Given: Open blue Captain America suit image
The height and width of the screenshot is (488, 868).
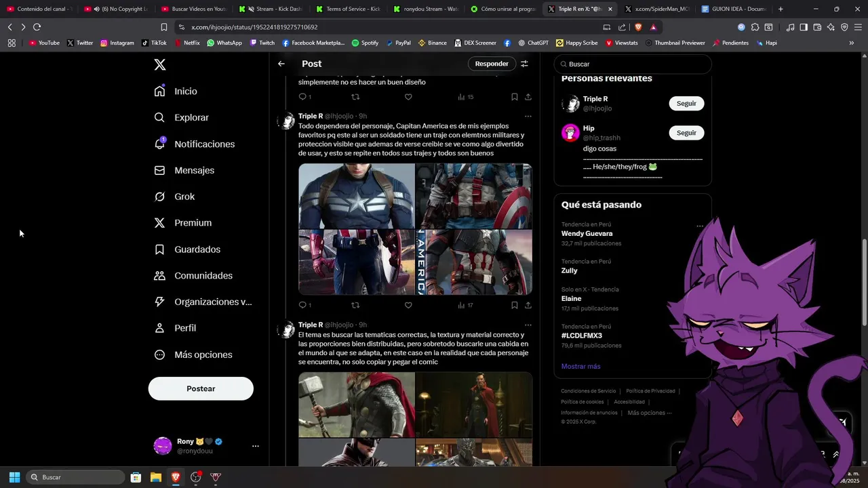Looking at the screenshot, I should point(357,196).
